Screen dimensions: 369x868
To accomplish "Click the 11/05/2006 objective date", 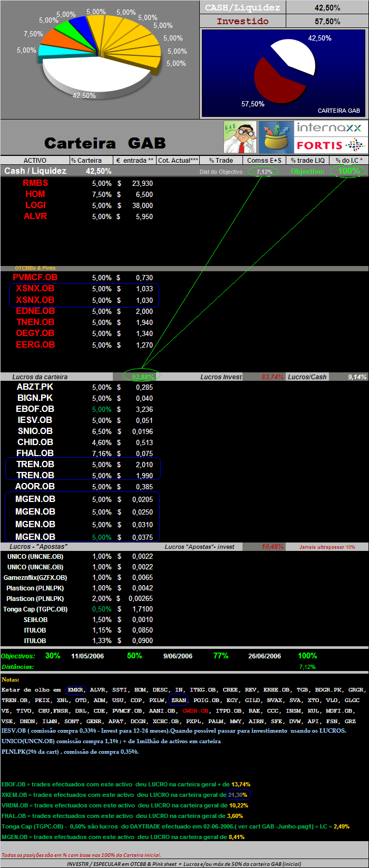I will [88, 656].
